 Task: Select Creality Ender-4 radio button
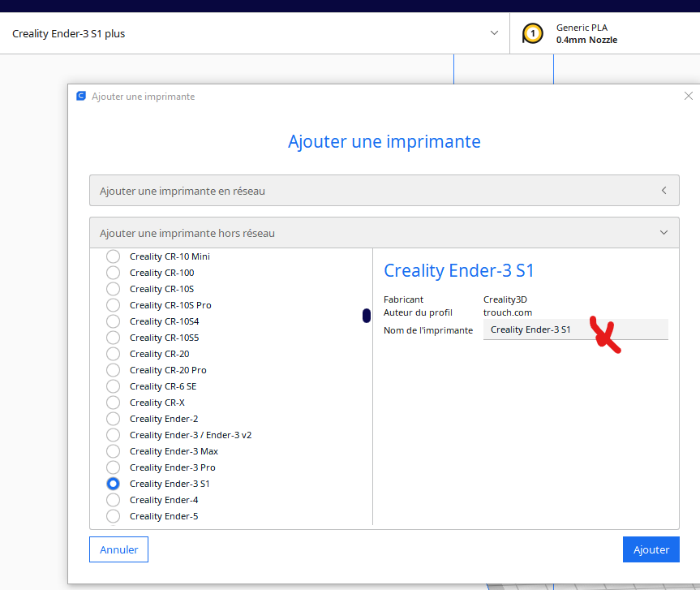point(113,500)
